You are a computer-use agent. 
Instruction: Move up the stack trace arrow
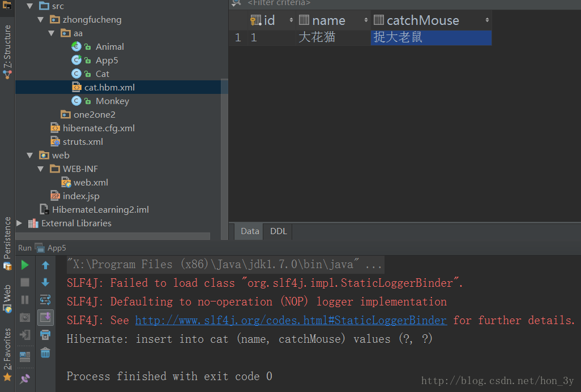tap(45, 265)
